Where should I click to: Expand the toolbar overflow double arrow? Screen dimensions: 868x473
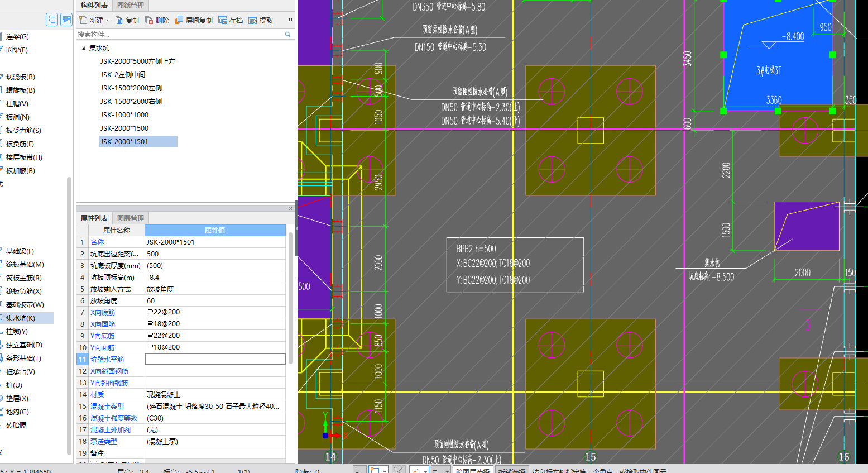[291, 20]
